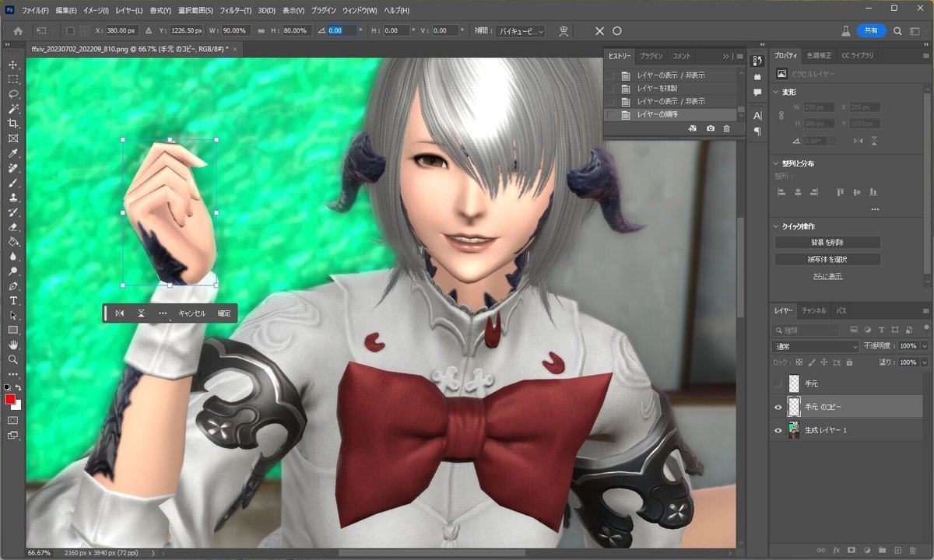The height and width of the screenshot is (560, 934).
Task: Open the search icon in top bar
Action: point(897,31)
